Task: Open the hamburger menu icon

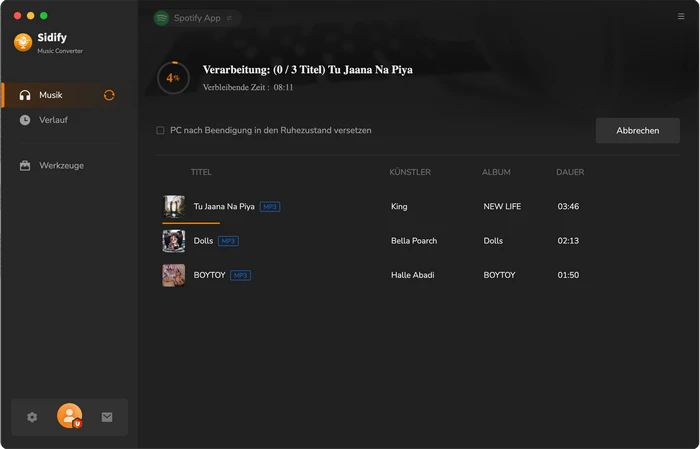Action: point(681,17)
